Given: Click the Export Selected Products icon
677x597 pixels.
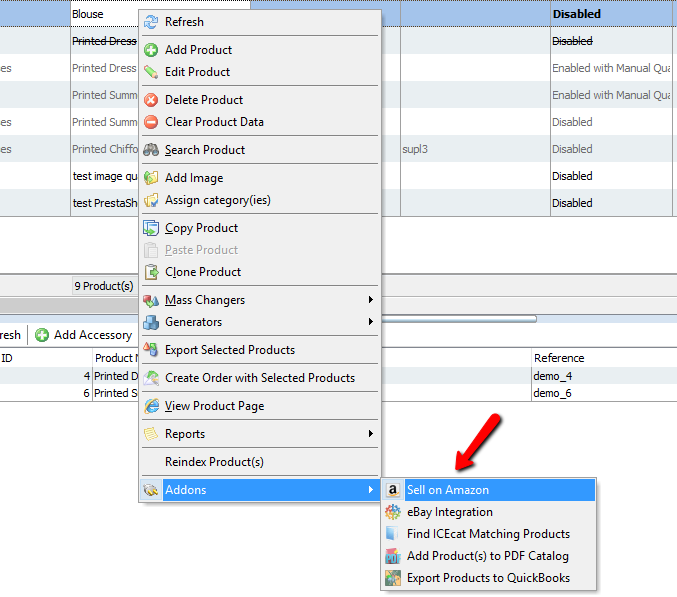Looking at the screenshot, I should click(x=151, y=350).
